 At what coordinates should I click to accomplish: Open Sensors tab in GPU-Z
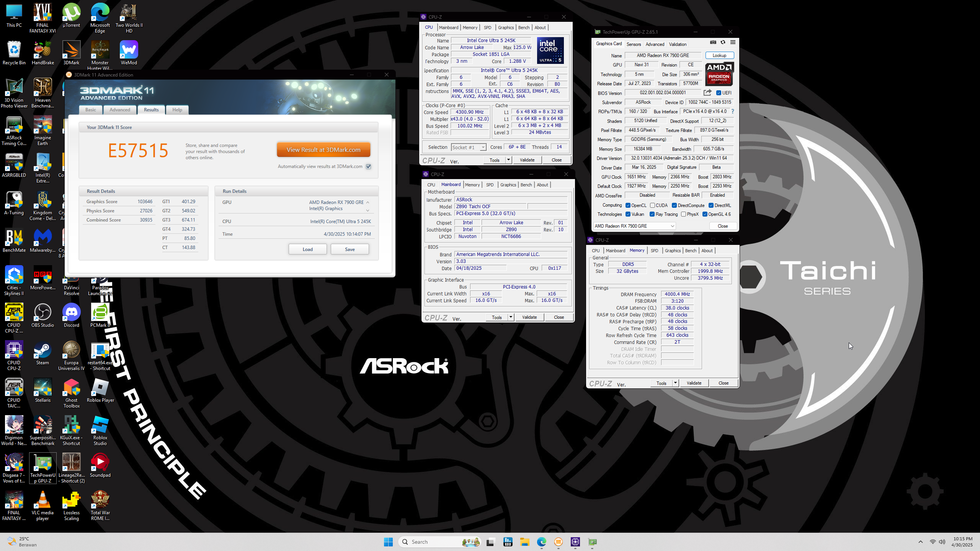tap(634, 44)
